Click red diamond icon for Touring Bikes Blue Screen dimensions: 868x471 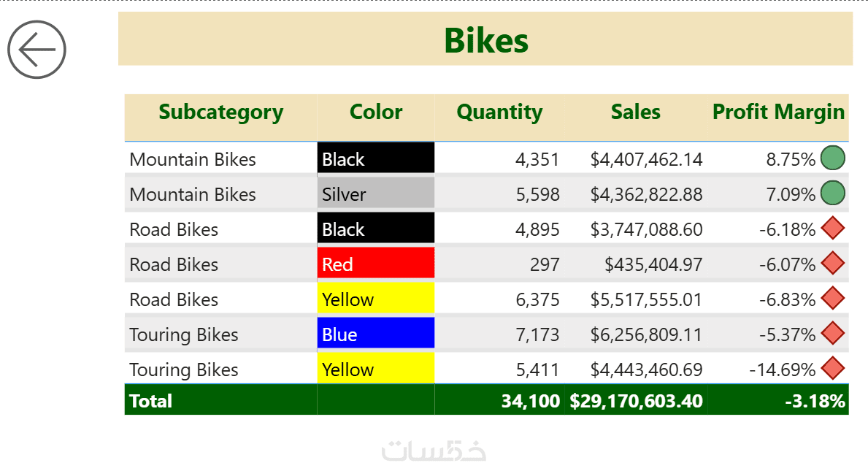click(x=832, y=334)
